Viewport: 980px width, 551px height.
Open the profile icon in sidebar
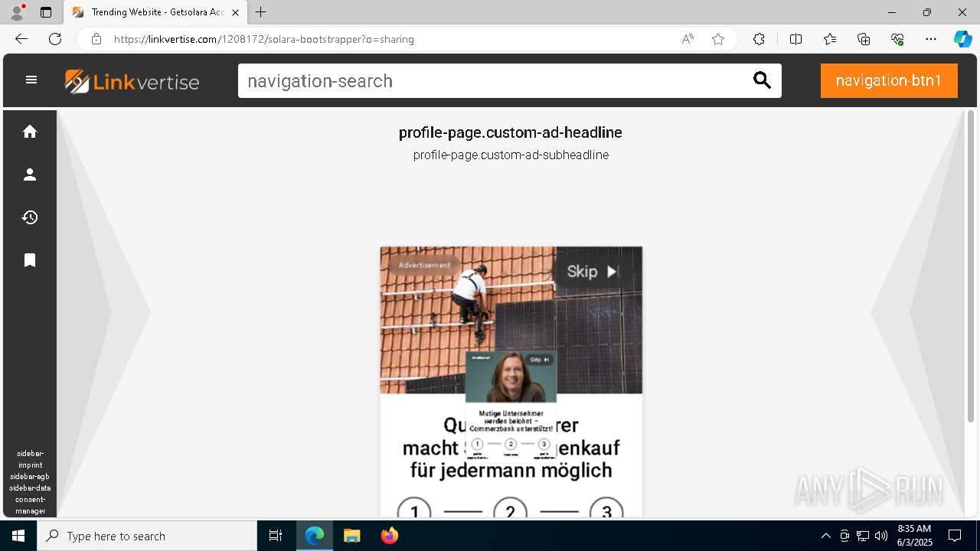coord(30,174)
